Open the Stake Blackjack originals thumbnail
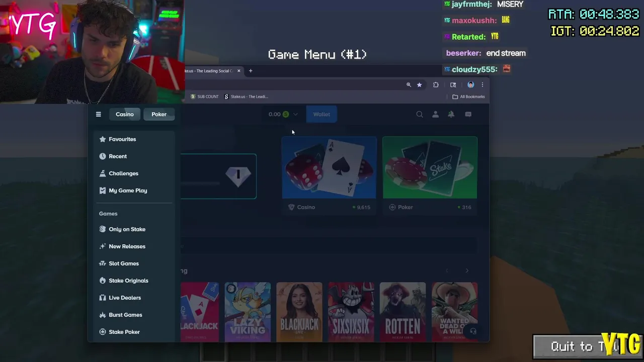 [x=200, y=312]
